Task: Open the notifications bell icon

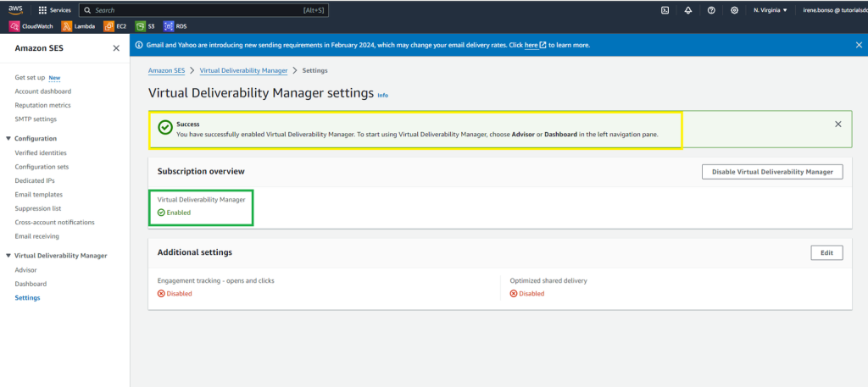Action: [x=688, y=10]
